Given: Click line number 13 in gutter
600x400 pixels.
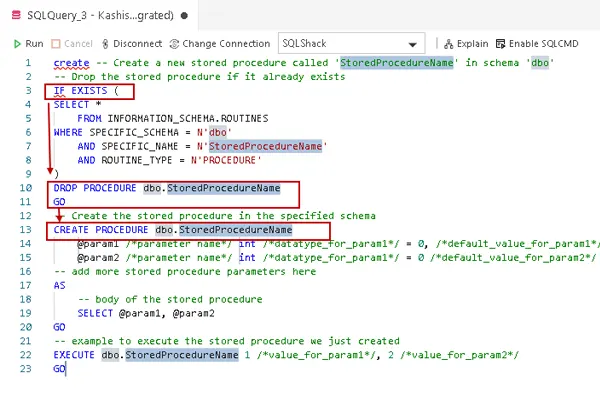Looking at the screenshot, I should click(26, 230).
